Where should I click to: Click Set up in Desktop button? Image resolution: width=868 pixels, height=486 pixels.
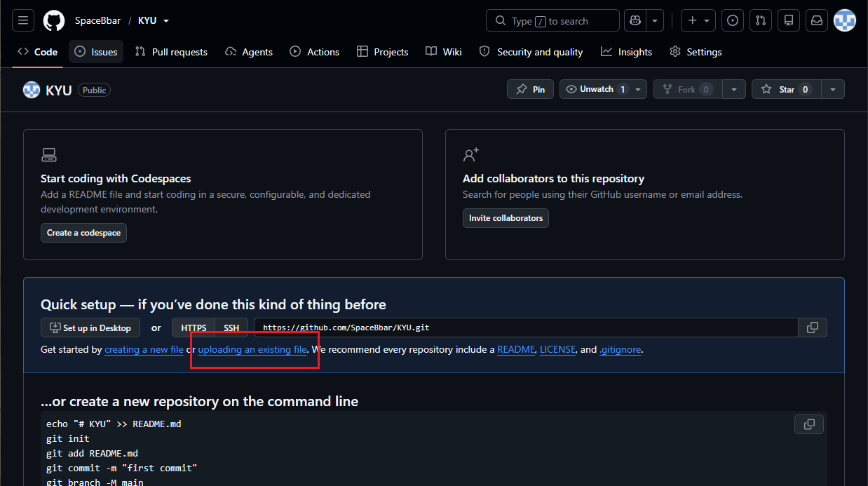coord(90,328)
